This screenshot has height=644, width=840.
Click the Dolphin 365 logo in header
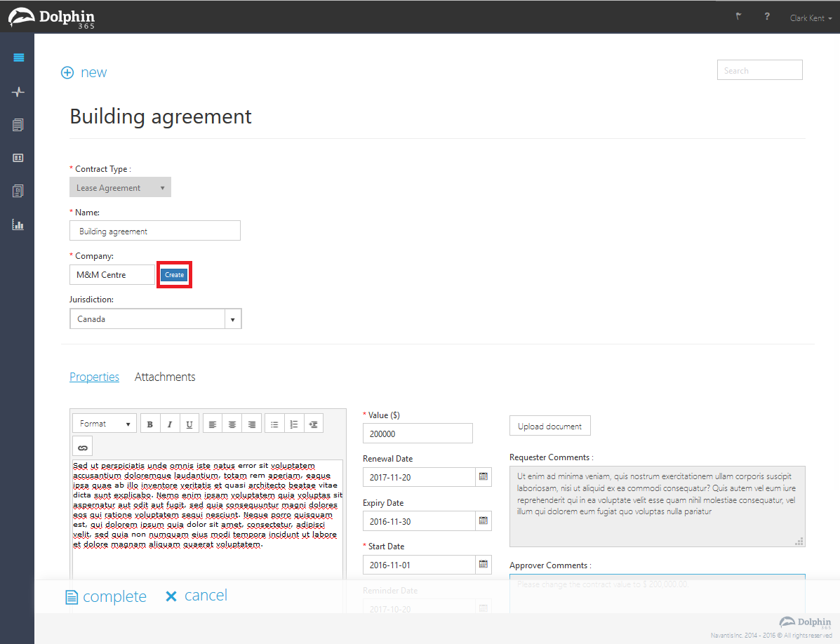point(51,18)
